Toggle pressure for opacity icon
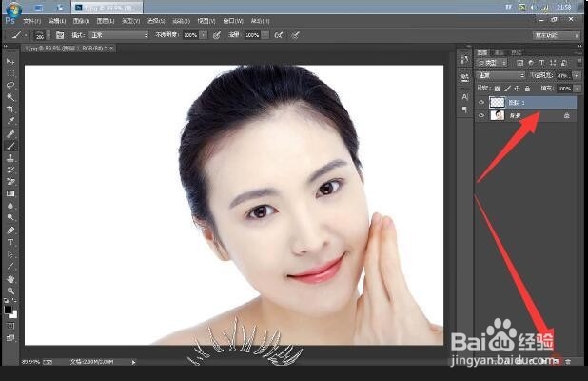Image resolution: width=588 pixels, height=381 pixels. point(216,35)
